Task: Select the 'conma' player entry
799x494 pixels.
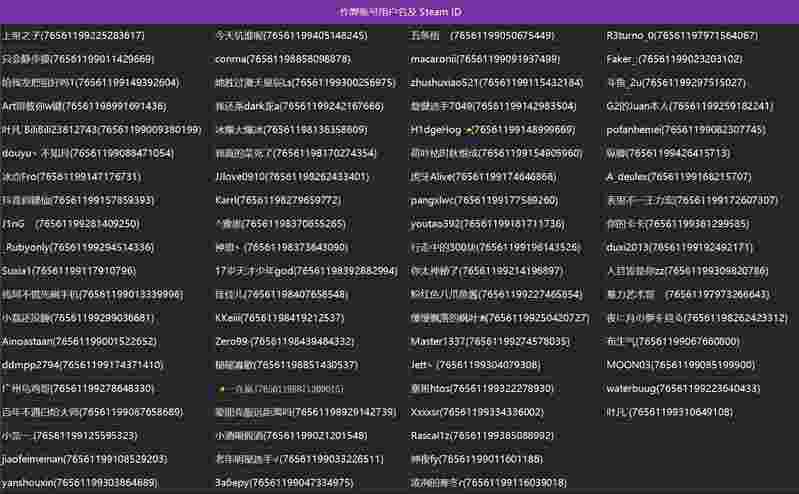Action: 283,59
